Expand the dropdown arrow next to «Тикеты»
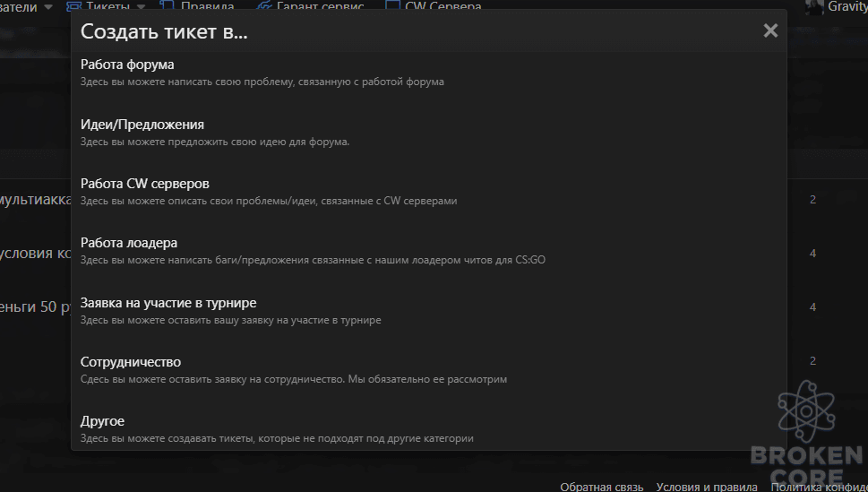868x492 pixels. [141, 7]
